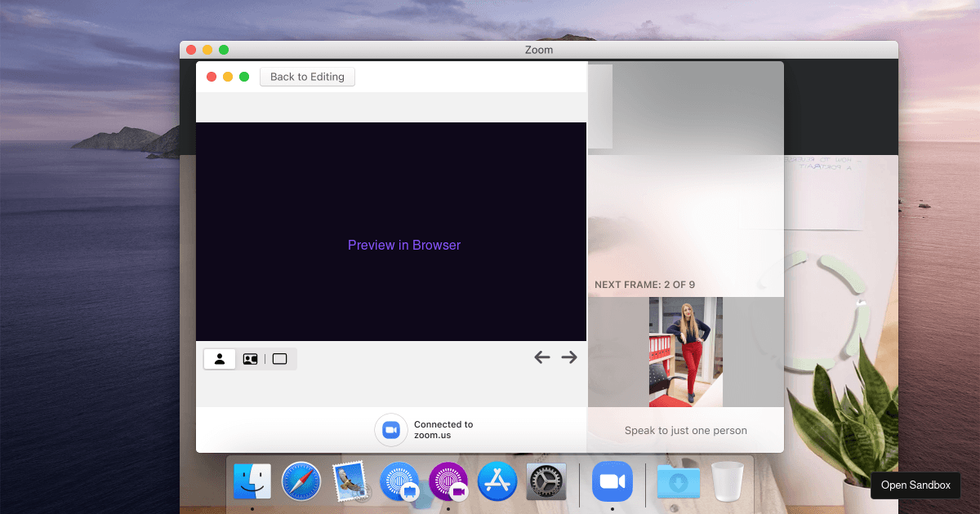Select the 'Speak to just one person' note
The width and height of the screenshot is (980, 514).
point(686,430)
